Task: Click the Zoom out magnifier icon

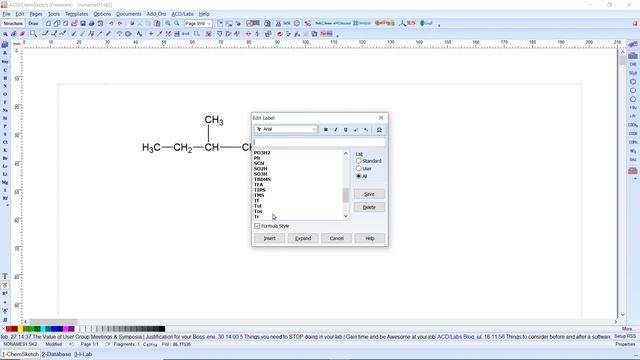Action: pyautogui.click(x=177, y=24)
